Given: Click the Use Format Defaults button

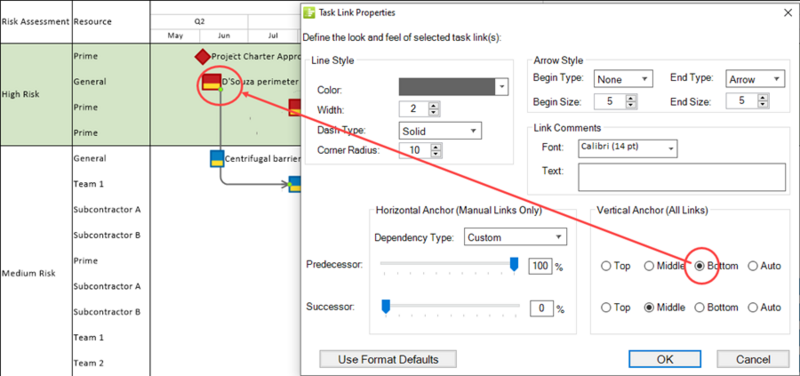Looking at the screenshot, I should 388,359.
